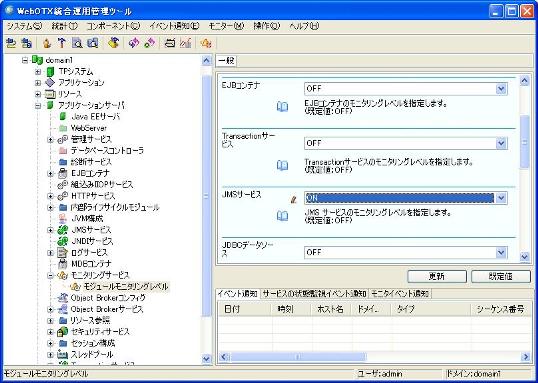
Task: Switch to the 一般 tab
Action: pyautogui.click(x=226, y=61)
